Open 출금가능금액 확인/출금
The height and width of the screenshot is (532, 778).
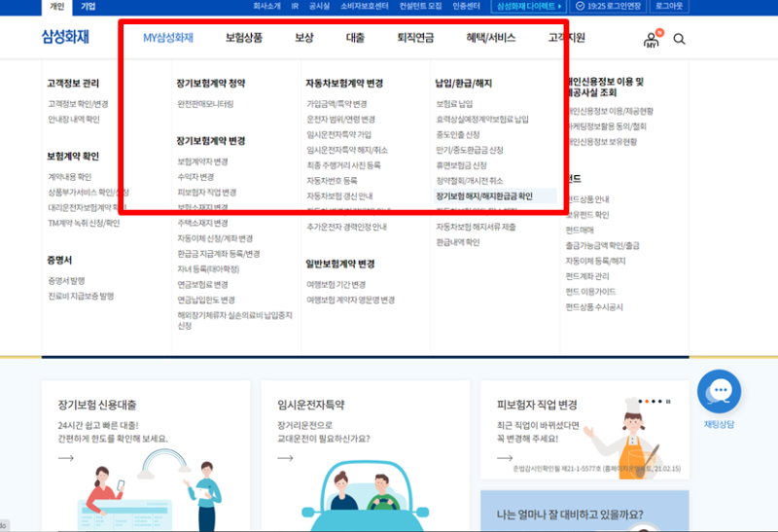(x=602, y=245)
